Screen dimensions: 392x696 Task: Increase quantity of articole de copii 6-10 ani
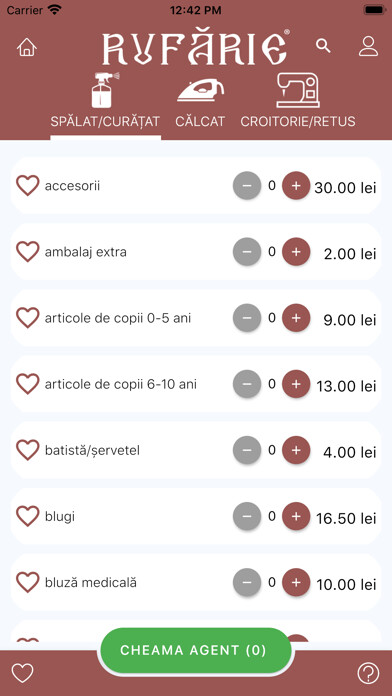[x=296, y=384]
